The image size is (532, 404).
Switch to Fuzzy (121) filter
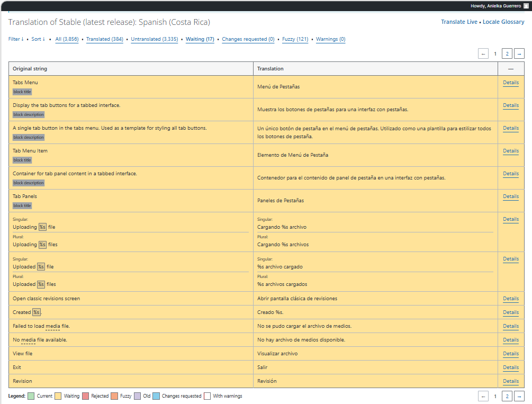click(295, 39)
